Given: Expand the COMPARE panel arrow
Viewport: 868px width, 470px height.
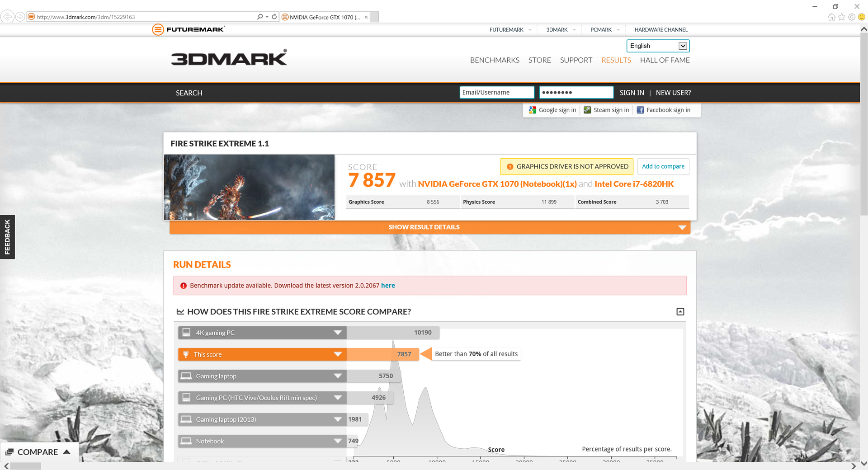Looking at the screenshot, I should click(x=67, y=452).
